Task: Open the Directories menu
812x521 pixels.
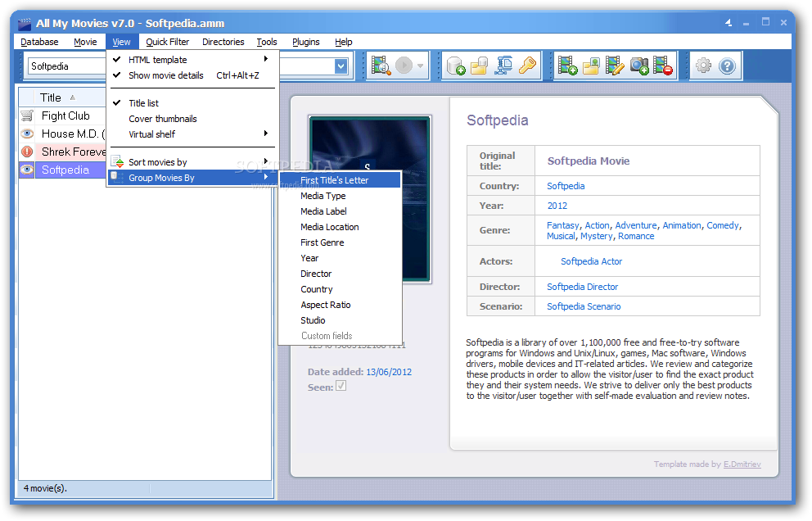Action: tap(223, 42)
